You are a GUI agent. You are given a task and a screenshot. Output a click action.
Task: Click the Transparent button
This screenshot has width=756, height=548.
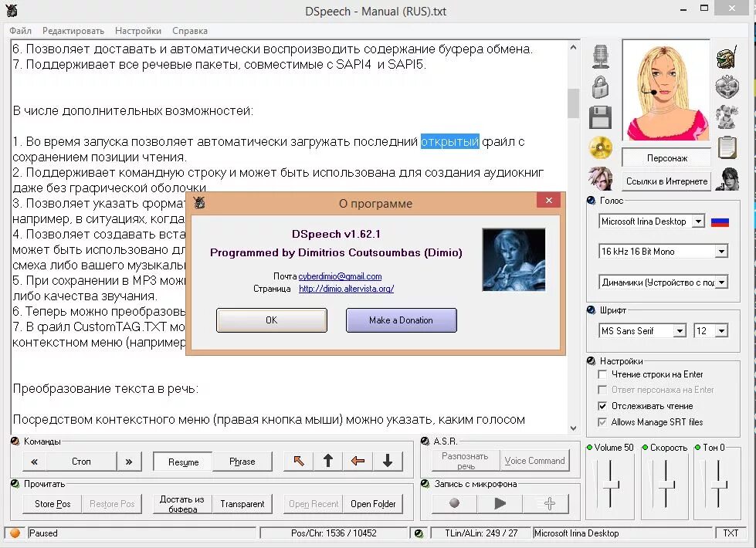pos(242,504)
